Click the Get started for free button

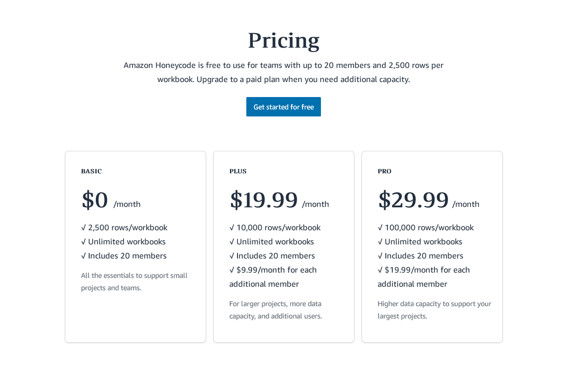(283, 107)
